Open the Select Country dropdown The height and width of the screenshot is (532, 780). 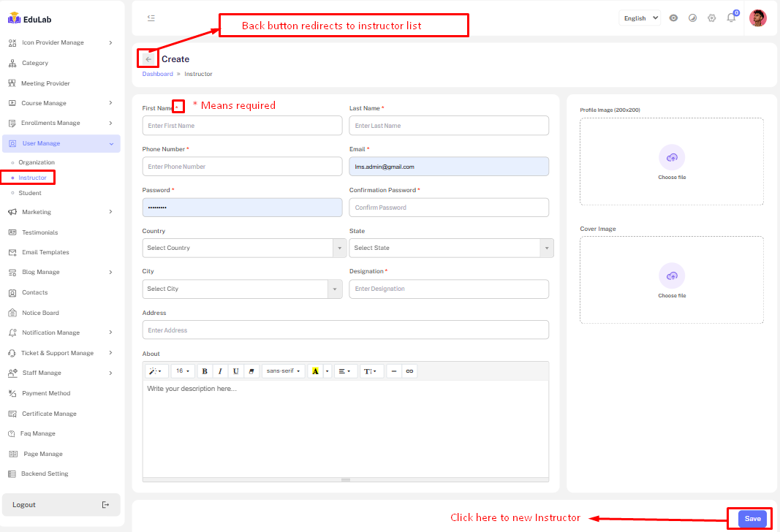pos(243,248)
